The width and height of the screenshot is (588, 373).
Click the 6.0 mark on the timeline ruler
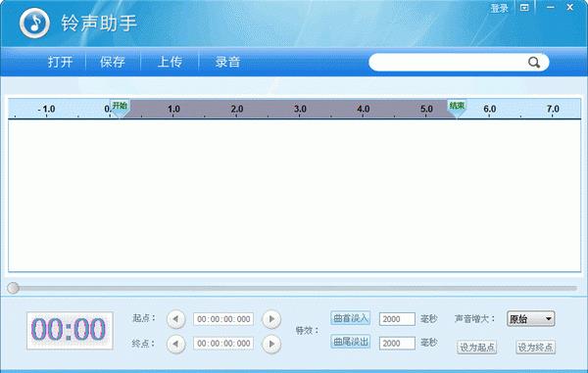click(489, 109)
